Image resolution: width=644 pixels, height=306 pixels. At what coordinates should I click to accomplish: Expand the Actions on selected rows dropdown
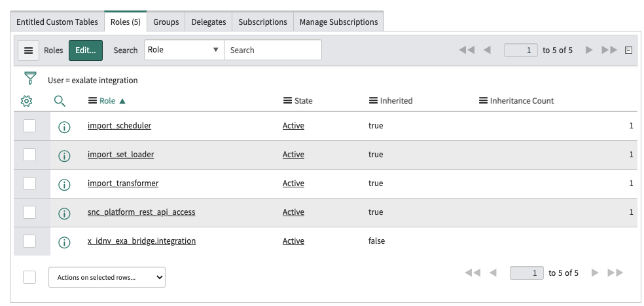point(107,277)
